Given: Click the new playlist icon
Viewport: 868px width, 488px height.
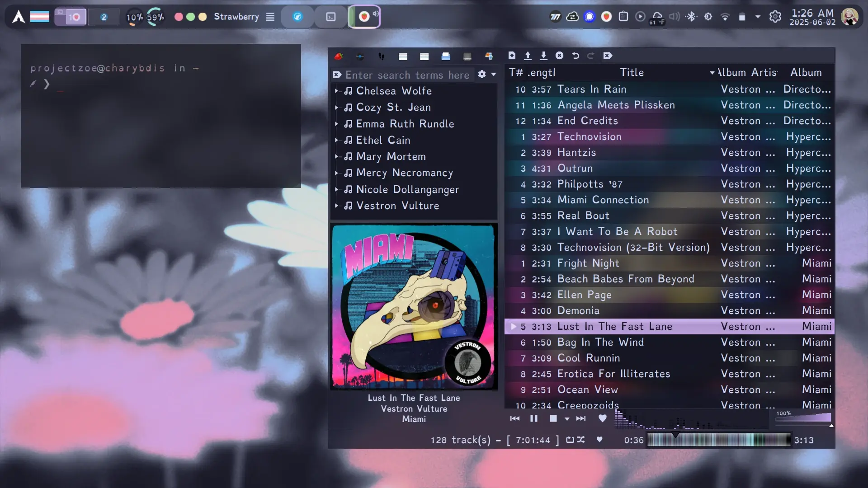Looking at the screenshot, I should coord(512,56).
